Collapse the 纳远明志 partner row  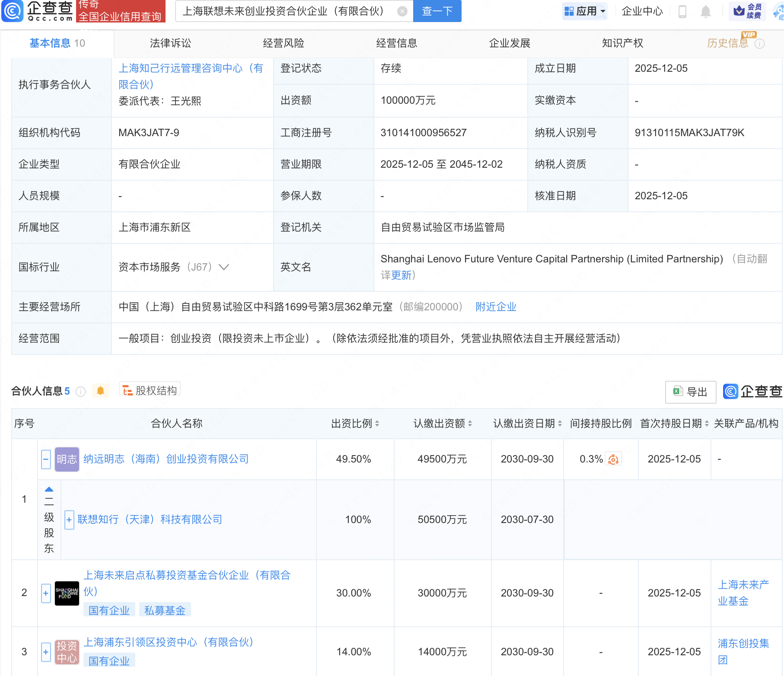tap(46, 459)
